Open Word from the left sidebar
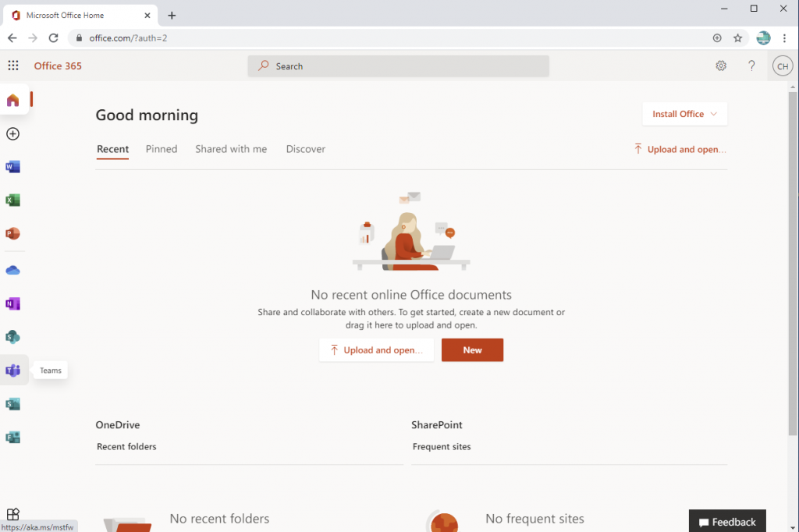The width and height of the screenshot is (799, 532). click(12, 167)
